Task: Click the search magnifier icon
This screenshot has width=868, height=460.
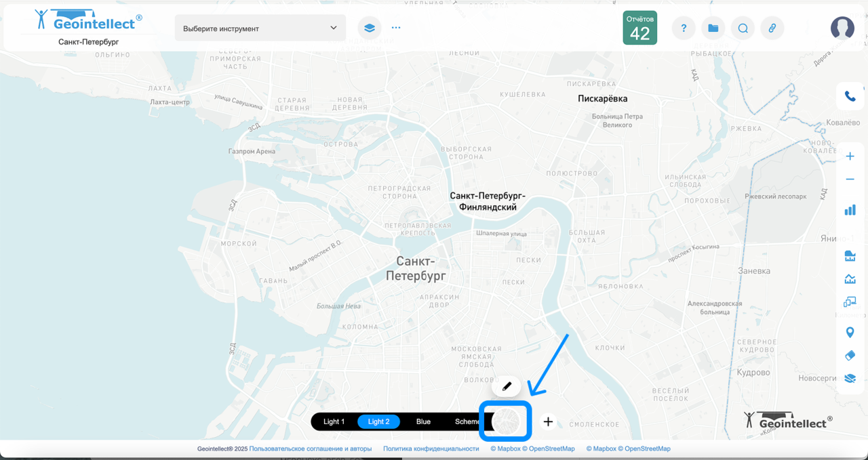Action: coord(743,28)
